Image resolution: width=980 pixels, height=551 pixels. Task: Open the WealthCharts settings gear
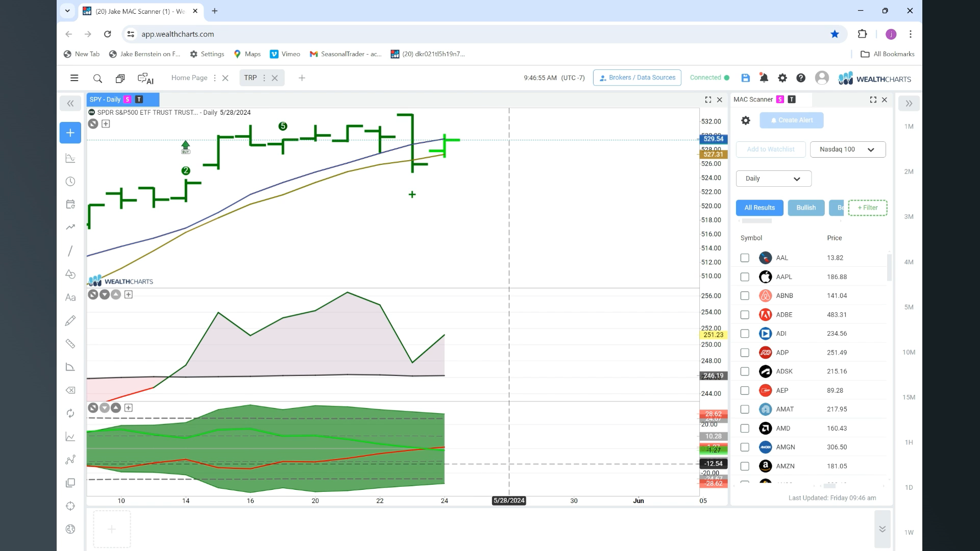point(782,78)
